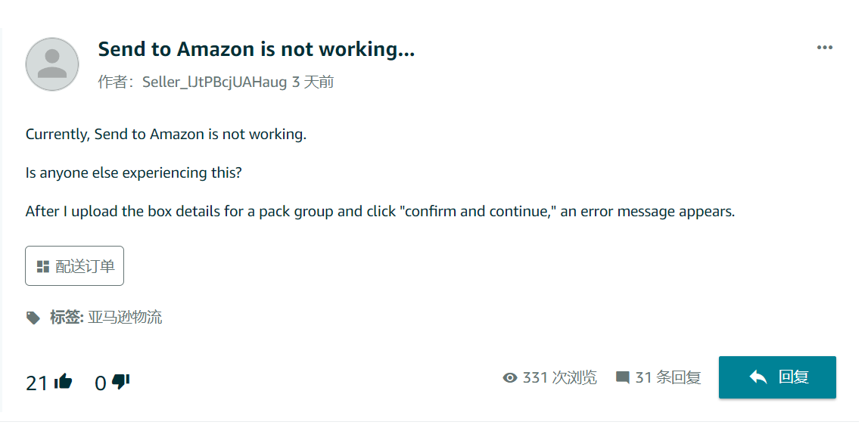
Task: Click the 21 likes count number
Action: [x=37, y=383]
